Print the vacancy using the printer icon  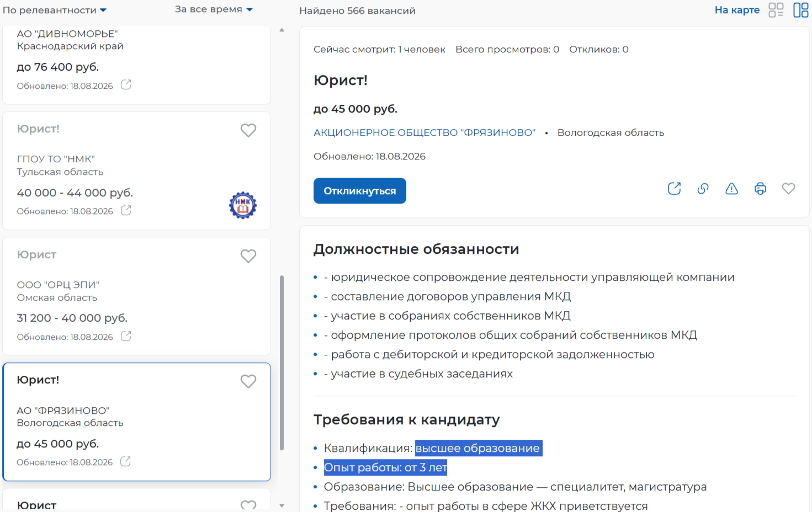coord(760,189)
